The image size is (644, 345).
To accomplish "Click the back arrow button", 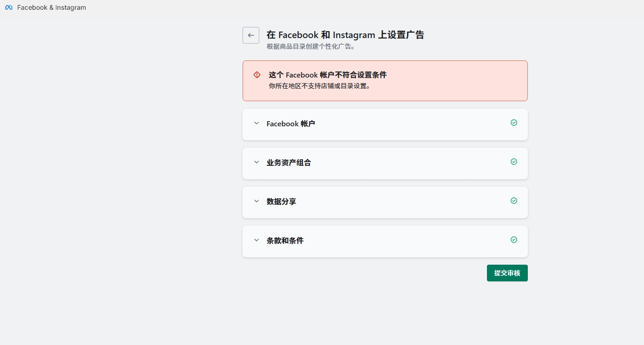I will click(251, 35).
